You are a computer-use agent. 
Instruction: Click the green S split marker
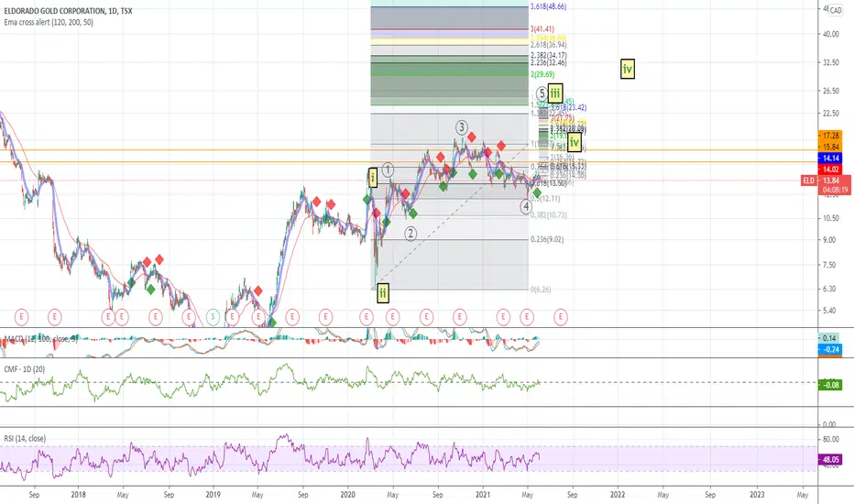coord(213,316)
